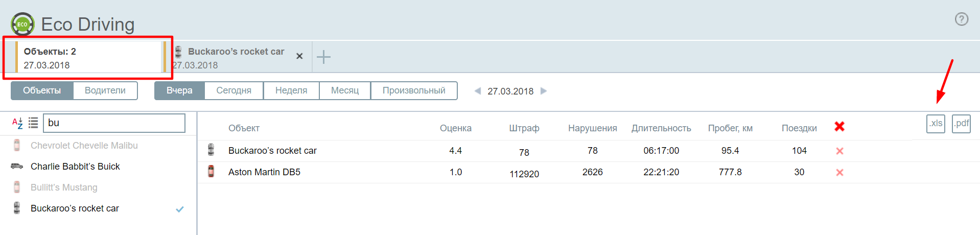Export report to .pdf file

click(961, 124)
